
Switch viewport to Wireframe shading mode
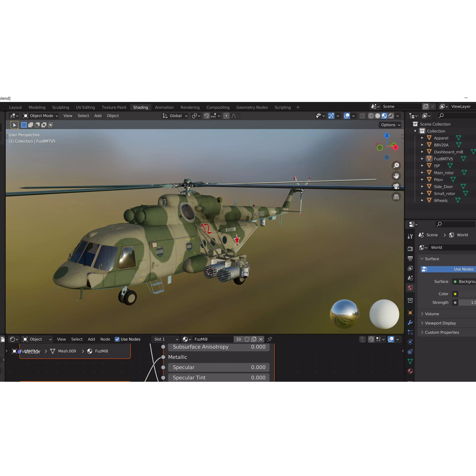[x=371, y=116]
